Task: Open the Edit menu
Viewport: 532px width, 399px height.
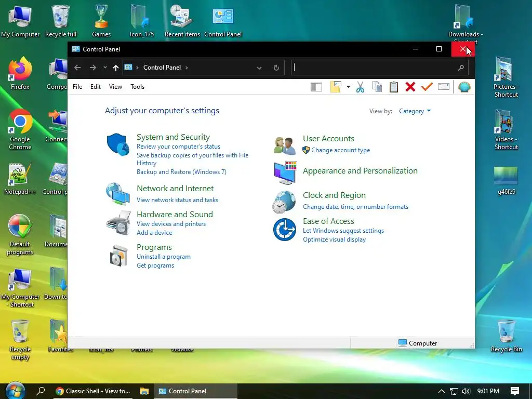Action: [96, 87]
